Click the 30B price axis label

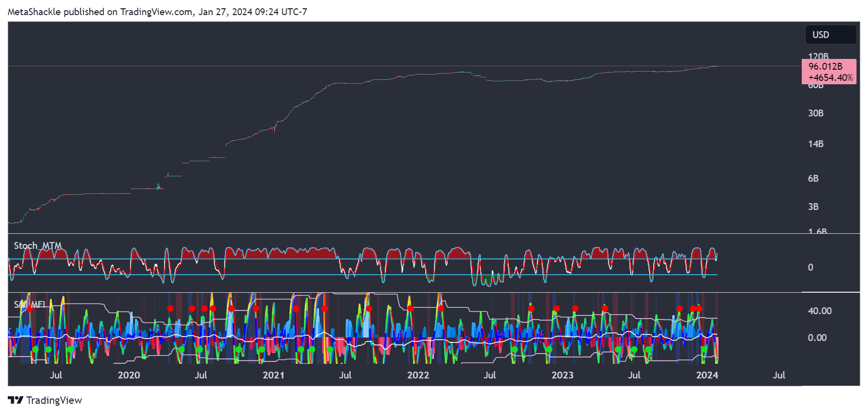click(x=816, y=113)
